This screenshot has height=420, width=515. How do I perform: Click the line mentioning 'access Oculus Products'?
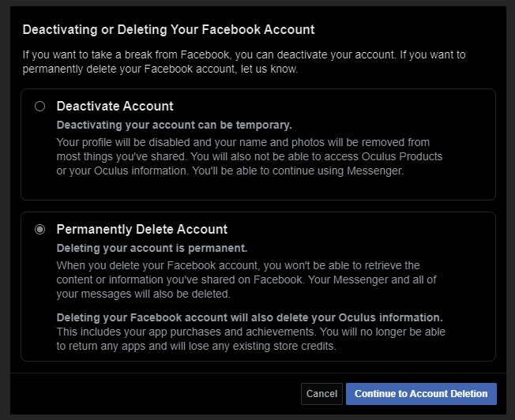pos(250,156)
